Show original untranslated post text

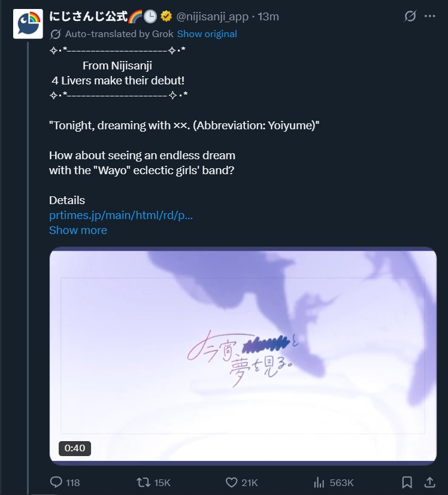207,34
